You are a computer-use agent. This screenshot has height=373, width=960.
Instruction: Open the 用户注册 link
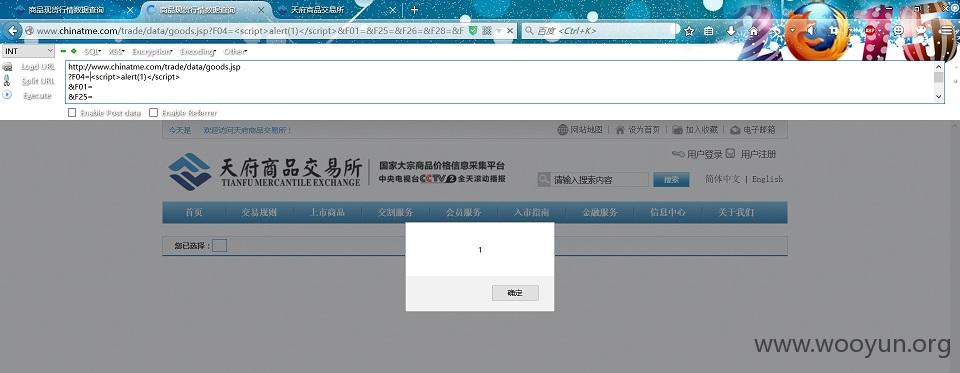[x=758, y=154]
